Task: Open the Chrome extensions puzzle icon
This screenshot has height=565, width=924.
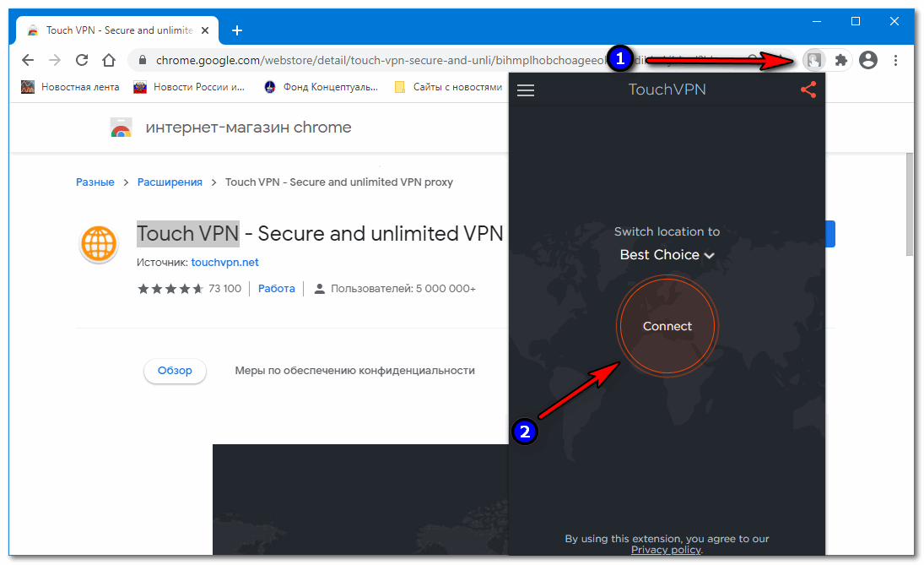Action: [840, 60]
